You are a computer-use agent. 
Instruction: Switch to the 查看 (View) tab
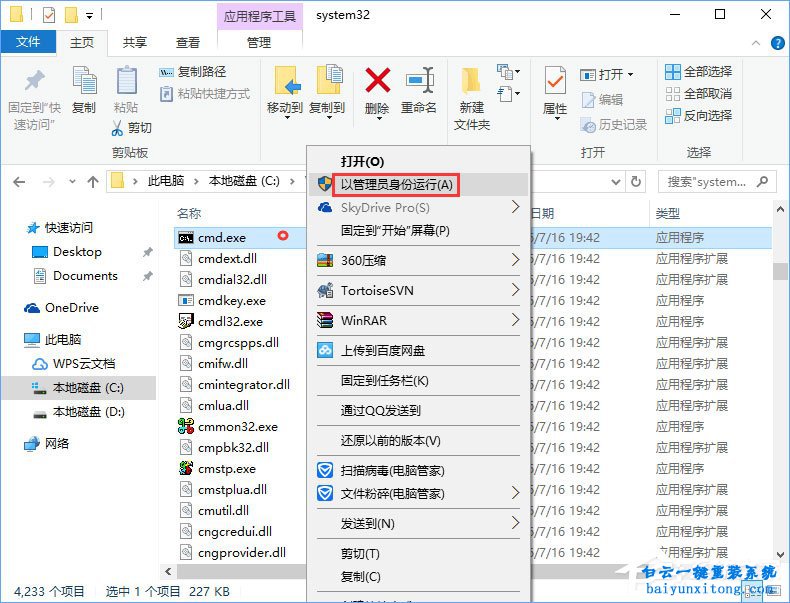tap(188, 42)
